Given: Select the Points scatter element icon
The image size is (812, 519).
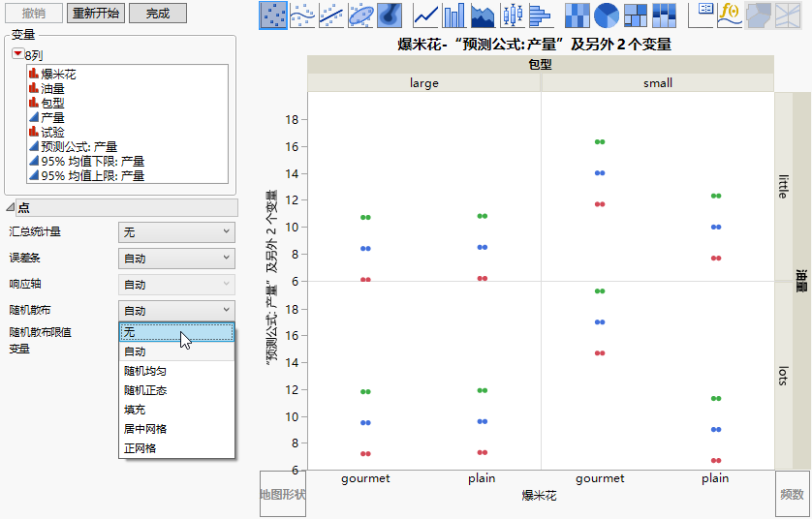Looking at the screenshot, I should pyautogui.click(x=274, y=15).
